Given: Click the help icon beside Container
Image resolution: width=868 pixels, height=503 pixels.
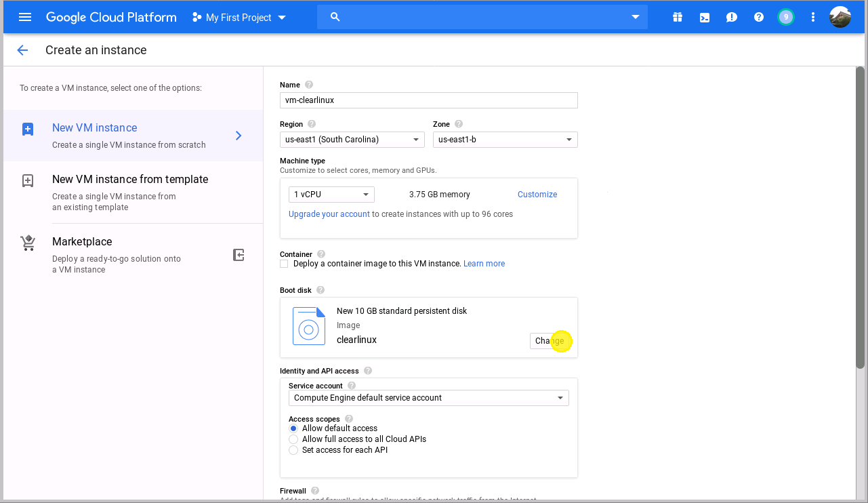Looking at the screenshot, I should tap(321, 254).
